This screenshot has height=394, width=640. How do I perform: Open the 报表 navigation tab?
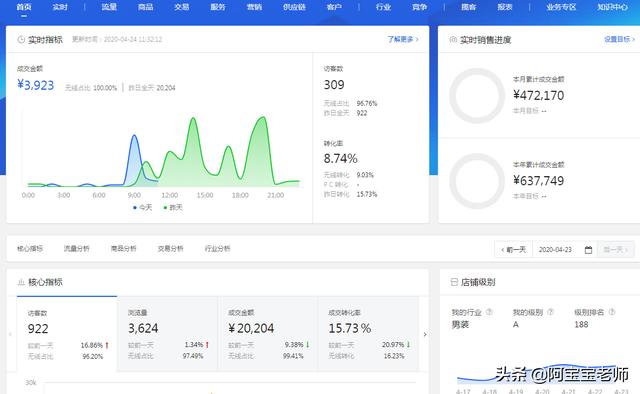[504, 7]
